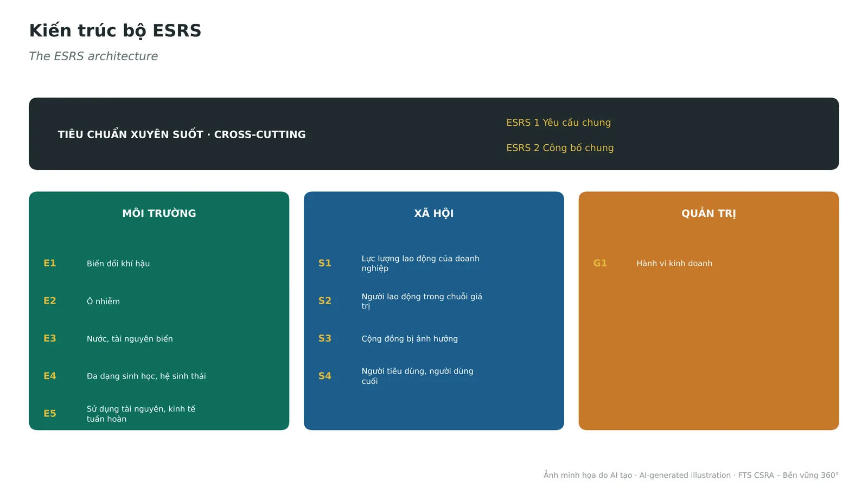Select 'Đa dạng sinh học, hệ sinh thái'
This screenshot has width=868, height=488.
coord(146,376)
